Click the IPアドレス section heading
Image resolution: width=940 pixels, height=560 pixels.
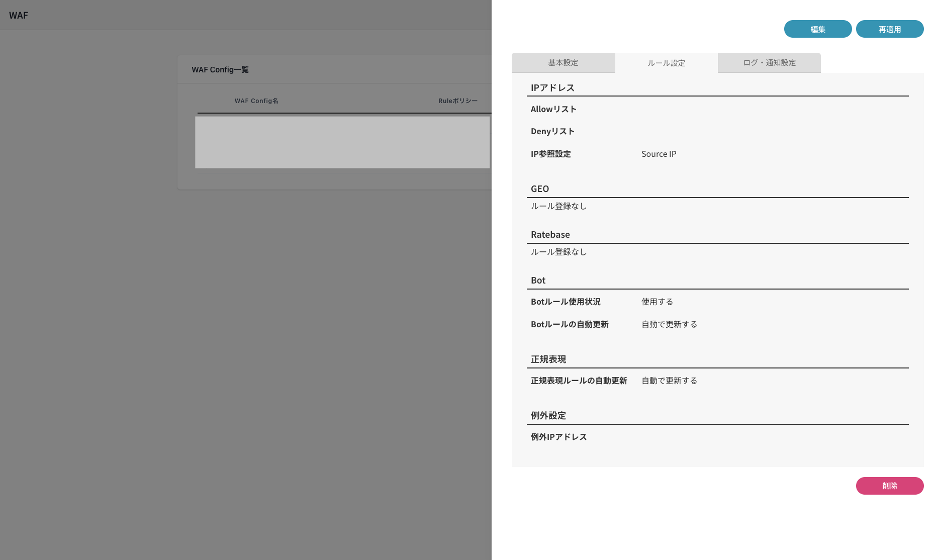553,87
